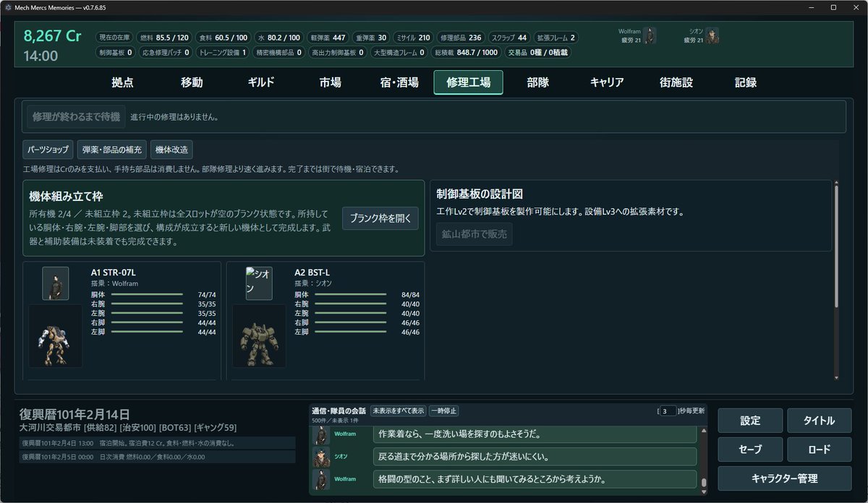This screenshot has height=503, width=868.
Task: Select the A1 STR-07L mech image
Action: 56,336
